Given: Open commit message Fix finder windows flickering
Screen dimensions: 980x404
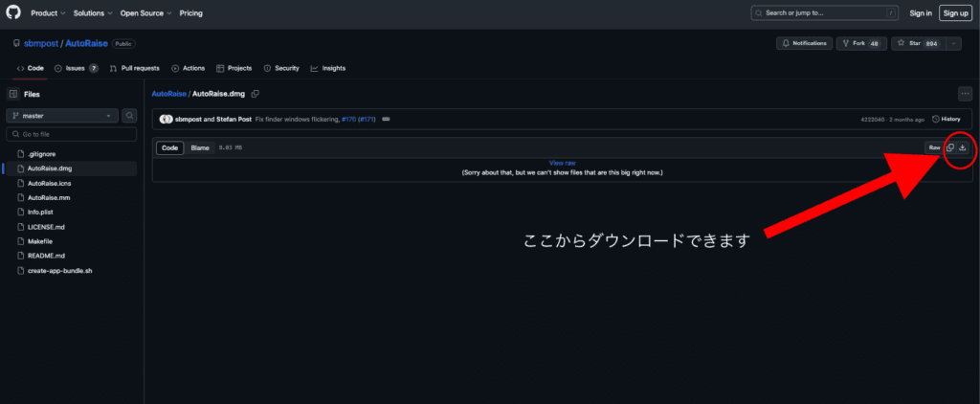Looking at the screenshot, I should click(x=298, y=119).
